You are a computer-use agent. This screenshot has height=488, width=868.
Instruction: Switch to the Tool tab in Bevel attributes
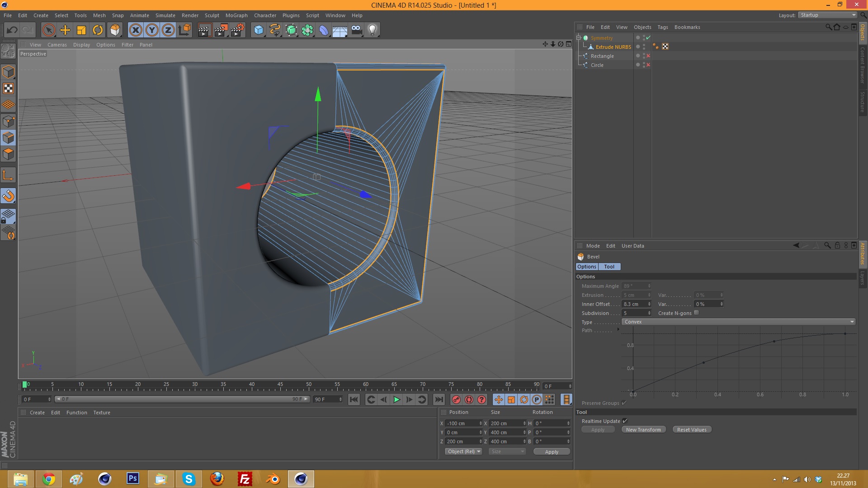tap(609, 267)
